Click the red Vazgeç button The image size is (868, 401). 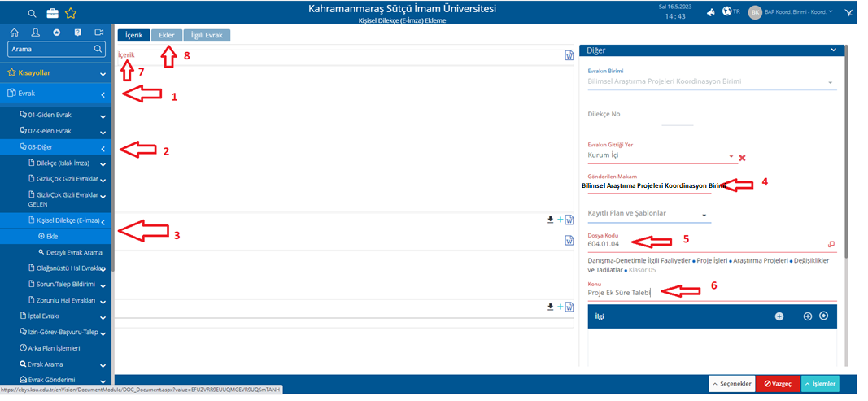(776, 384)
